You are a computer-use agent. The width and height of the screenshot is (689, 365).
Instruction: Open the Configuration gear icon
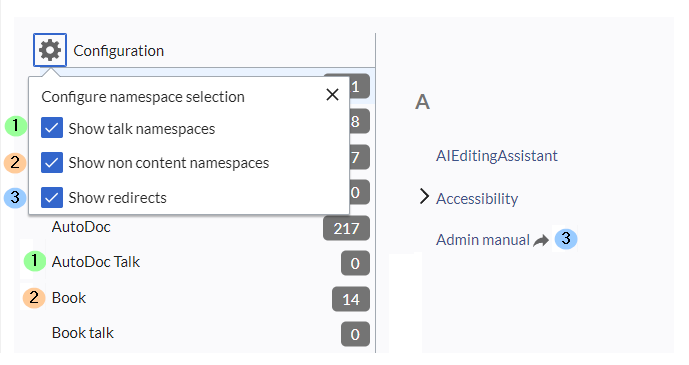[50, 50]
